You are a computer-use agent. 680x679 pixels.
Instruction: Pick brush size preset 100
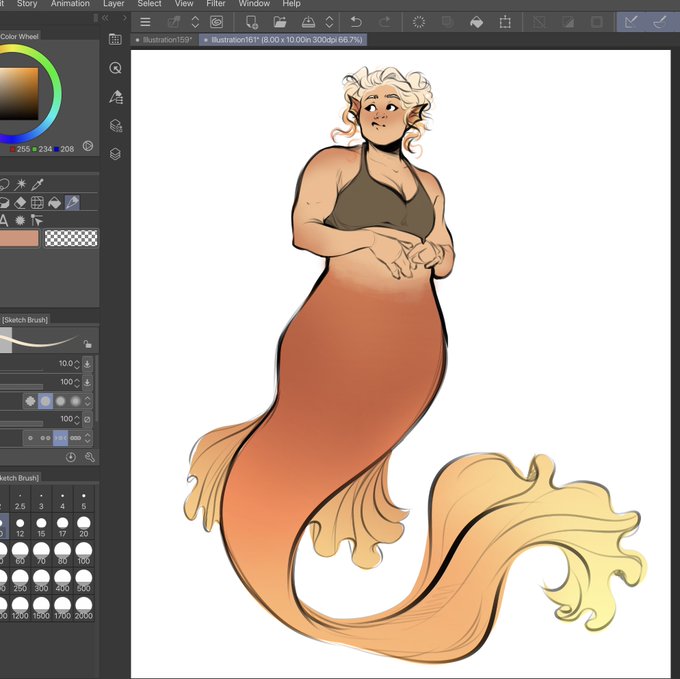coord(84,553)
